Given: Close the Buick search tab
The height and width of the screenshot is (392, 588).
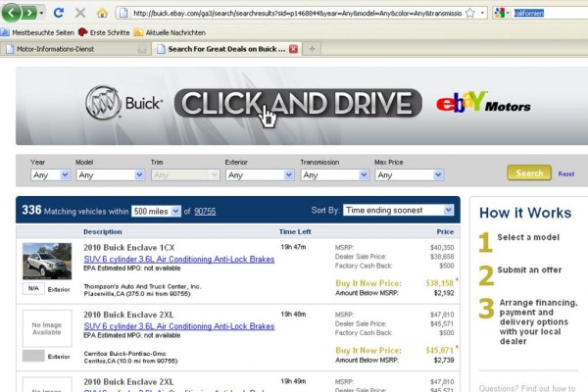Looking at the screenshot, I should pos(294,49).
